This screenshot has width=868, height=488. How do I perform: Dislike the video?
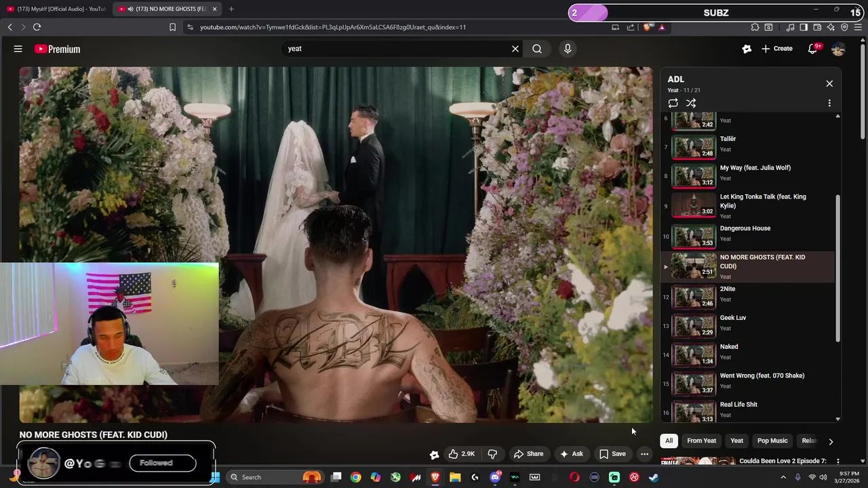click(493, 453)
